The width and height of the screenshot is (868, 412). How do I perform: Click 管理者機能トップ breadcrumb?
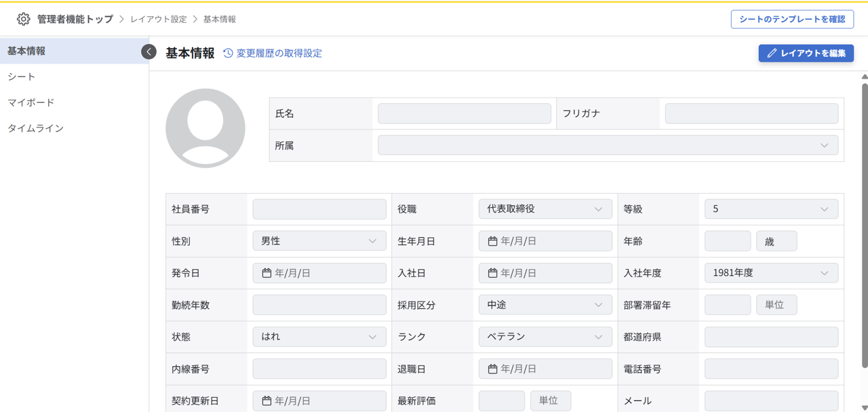click(x=75, y=19)
